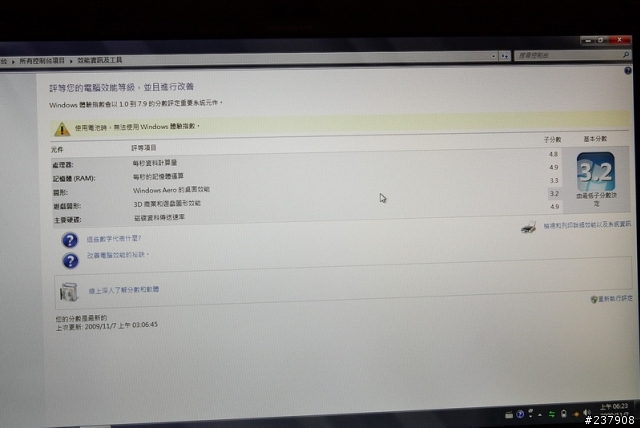The height and width of the screenshot is (428, 640).
Task: Click 您的分數是最新的 status text
Action: 81,318
